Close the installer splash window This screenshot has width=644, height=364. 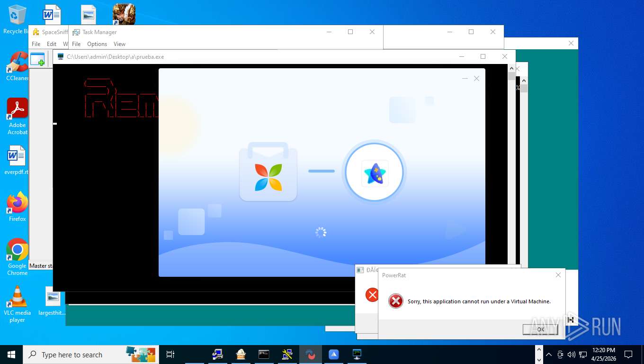[x=476, y=78]
